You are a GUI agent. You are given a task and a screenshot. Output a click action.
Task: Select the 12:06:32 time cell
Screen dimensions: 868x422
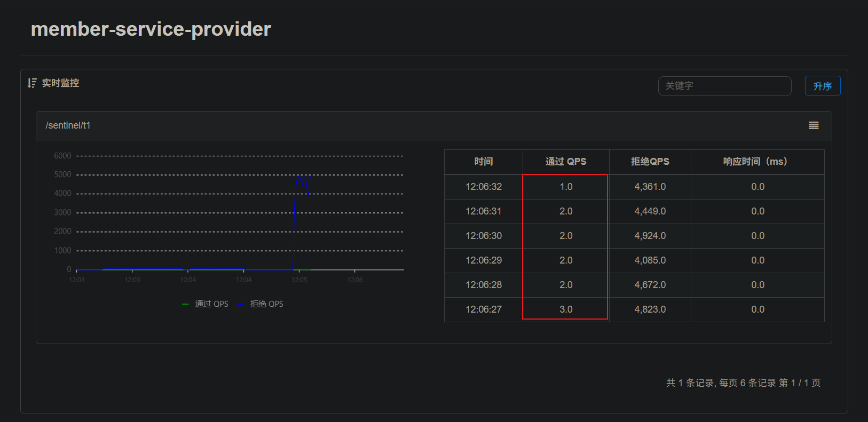point(484,187)
